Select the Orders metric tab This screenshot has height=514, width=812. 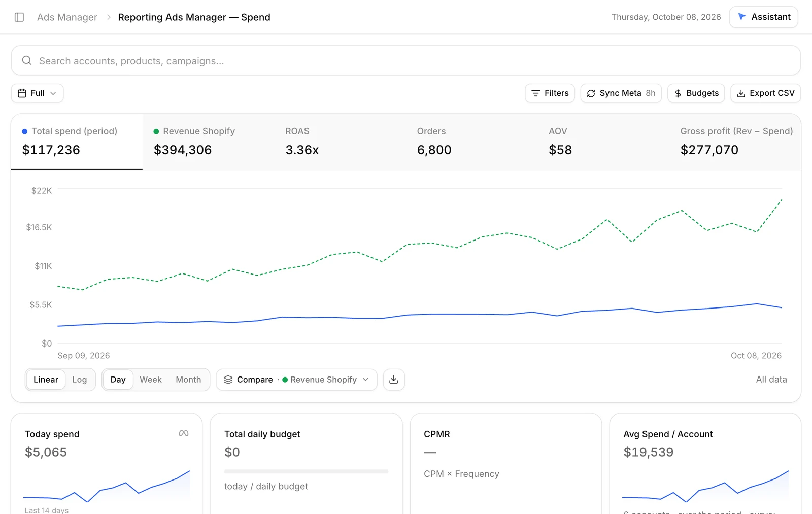pos(472,142)
